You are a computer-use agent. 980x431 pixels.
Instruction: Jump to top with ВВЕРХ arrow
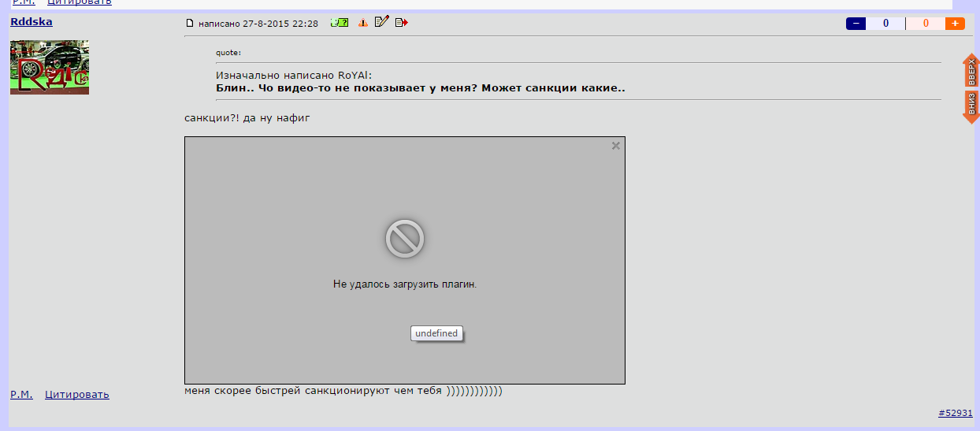[x=971, y=71]
